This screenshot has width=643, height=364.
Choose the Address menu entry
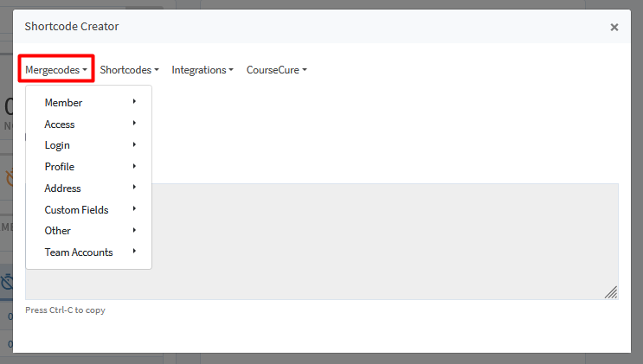pyautogui.click(x=88, y=188)
